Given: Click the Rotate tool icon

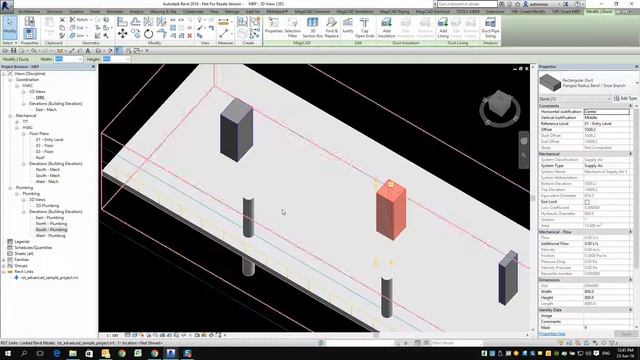Looking at the screenshot, I should click(x=149, y=34).
